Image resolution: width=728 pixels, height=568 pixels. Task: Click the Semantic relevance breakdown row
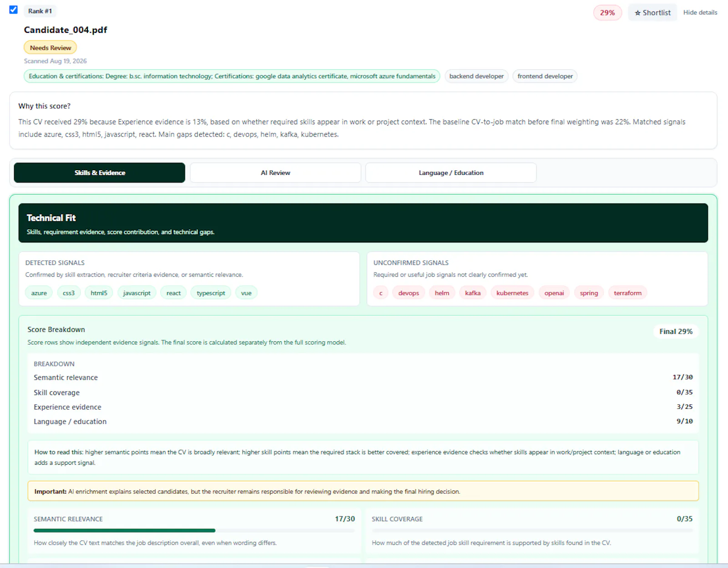(x=363, y=377)
